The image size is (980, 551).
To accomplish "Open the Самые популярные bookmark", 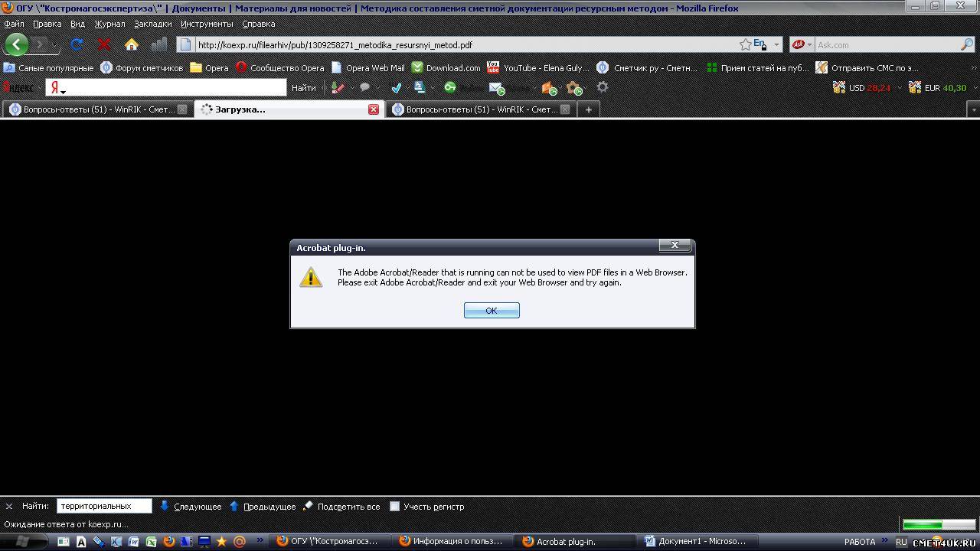I will (x=48, y=67).
